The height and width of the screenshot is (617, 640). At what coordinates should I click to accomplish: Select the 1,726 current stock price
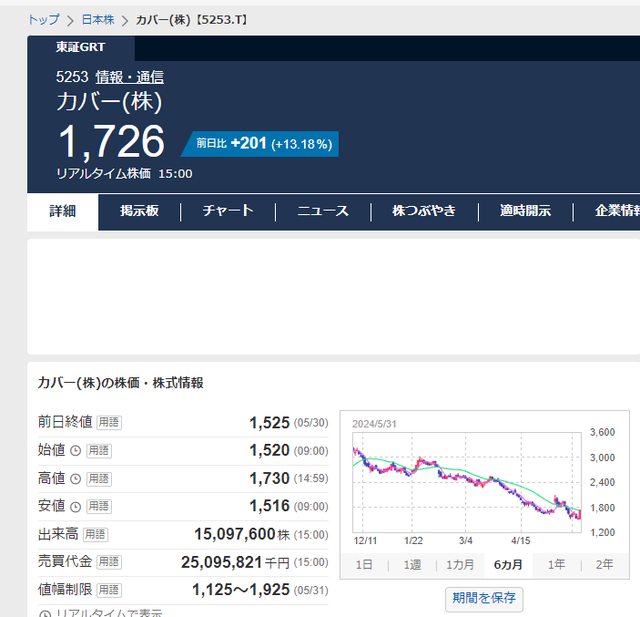pyautogui.click(x=111, y=141)
